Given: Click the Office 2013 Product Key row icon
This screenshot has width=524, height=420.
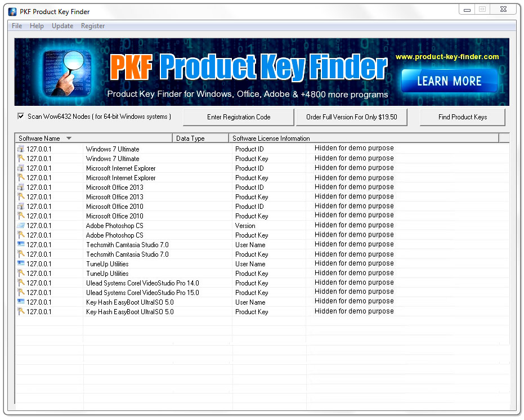Looking at the screenshot, I should (x=21, y=196).
